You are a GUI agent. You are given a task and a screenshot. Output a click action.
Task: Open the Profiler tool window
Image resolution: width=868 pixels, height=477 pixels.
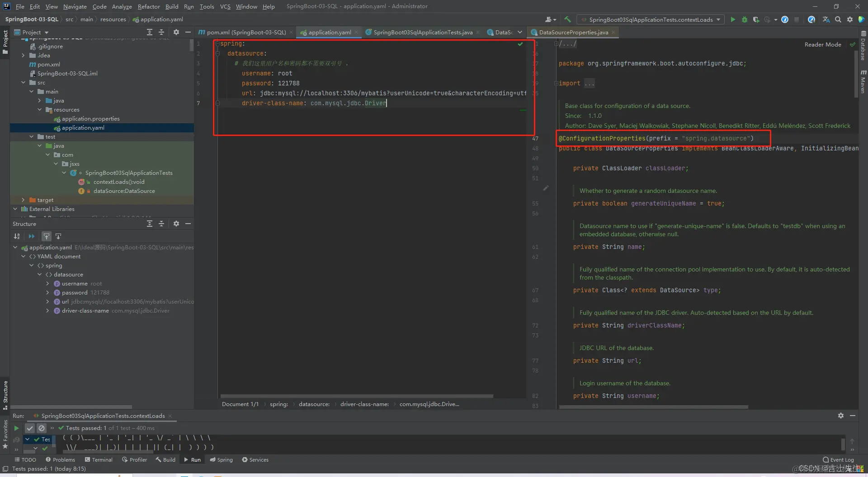(x=134, y=460)
